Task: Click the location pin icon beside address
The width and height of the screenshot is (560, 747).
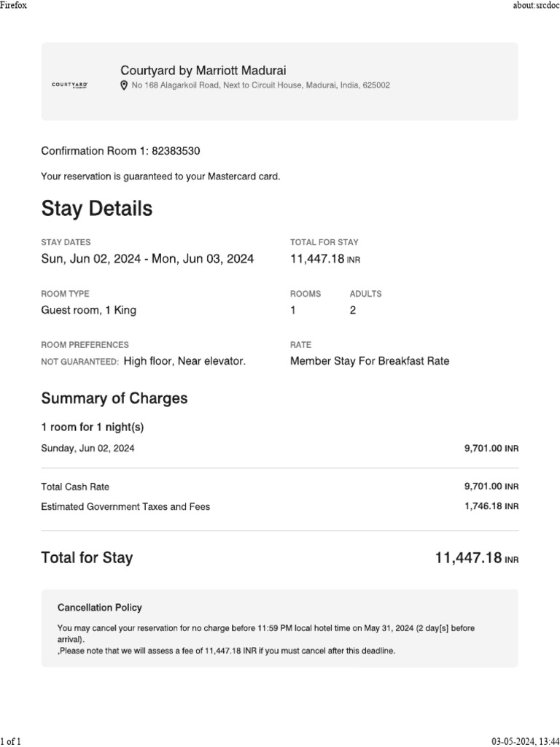Action: click(x=124, y=85)
